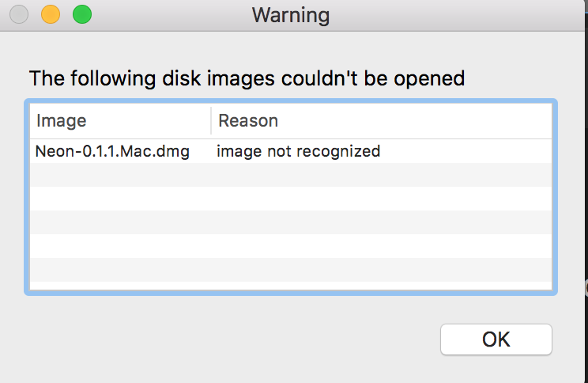
Task: Click empty title bar area right of Warning
Action: (456, 15)
